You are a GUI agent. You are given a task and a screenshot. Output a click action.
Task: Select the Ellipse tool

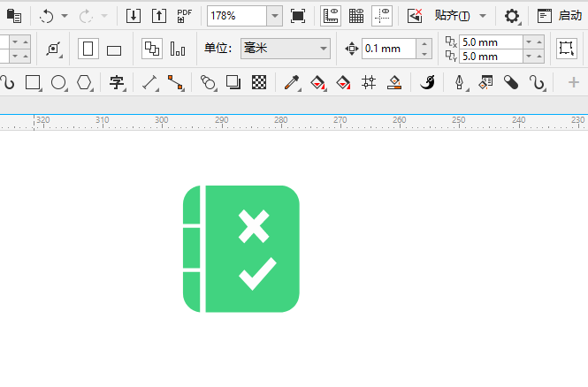[x=58, y=82]
